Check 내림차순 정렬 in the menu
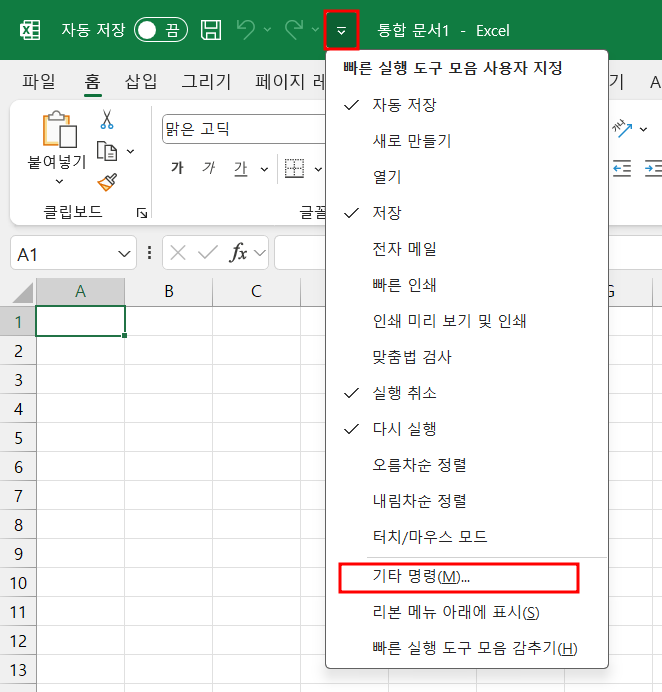 [467, 501]
